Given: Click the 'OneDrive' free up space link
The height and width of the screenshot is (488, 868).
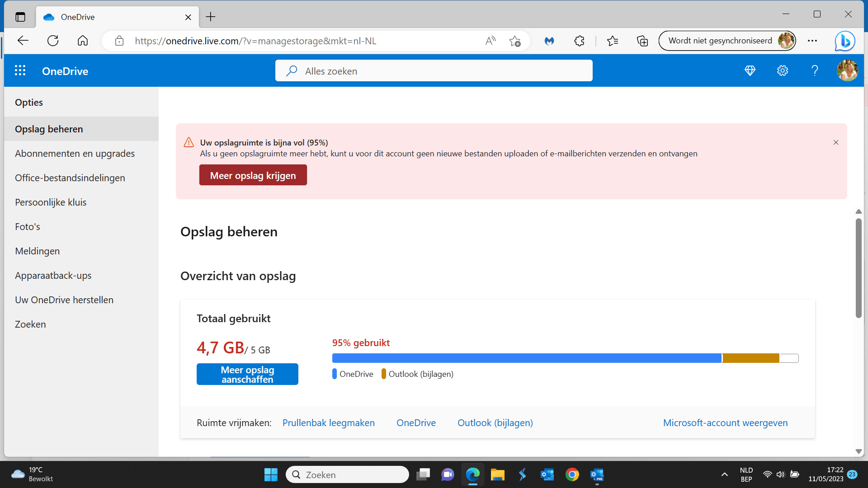Looking at the screenshot, I should coord(416,422).
